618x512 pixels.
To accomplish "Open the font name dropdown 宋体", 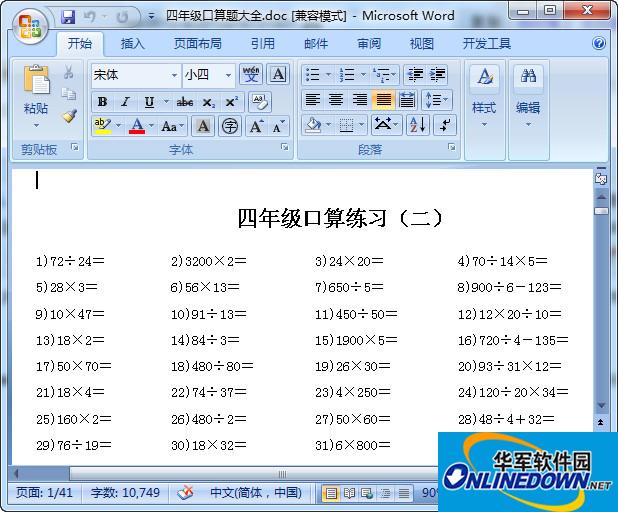I will (174, 75).
